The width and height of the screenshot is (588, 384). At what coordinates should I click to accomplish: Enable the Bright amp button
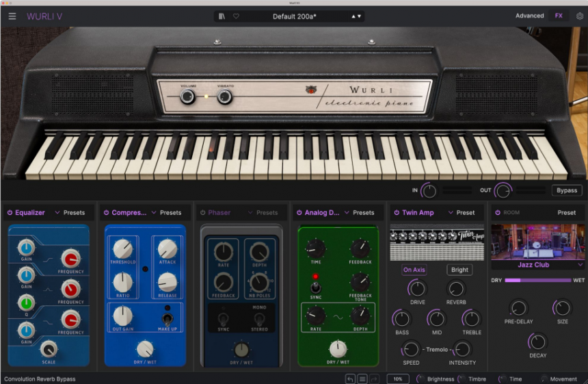459,270
